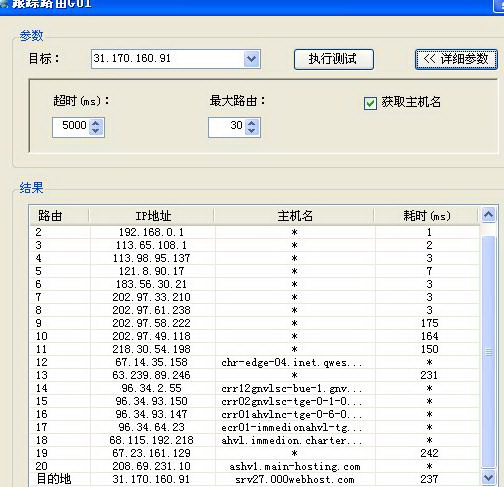Open the 目标 address dropdown arrow
The width and height of the screenshot is (504, 487).
[251, 59]
